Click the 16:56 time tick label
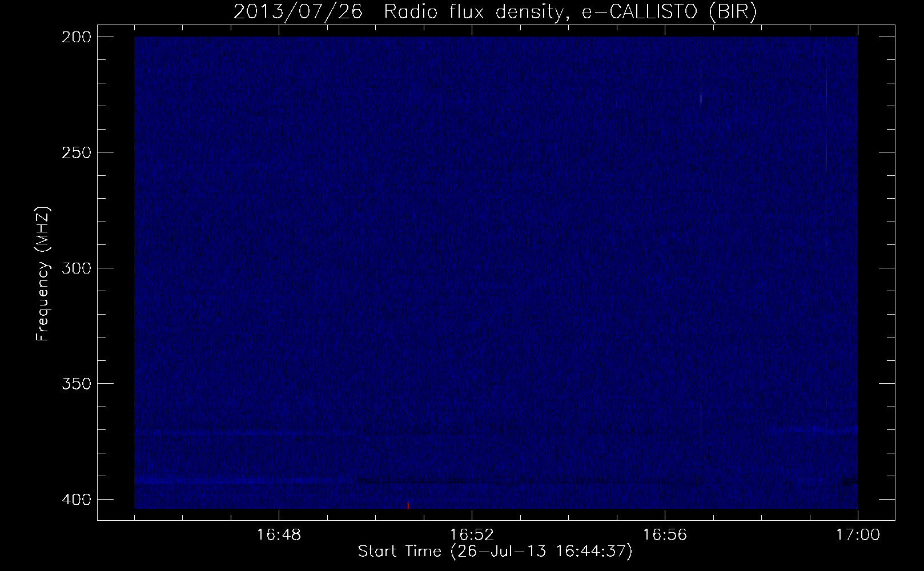 point(665,535)
